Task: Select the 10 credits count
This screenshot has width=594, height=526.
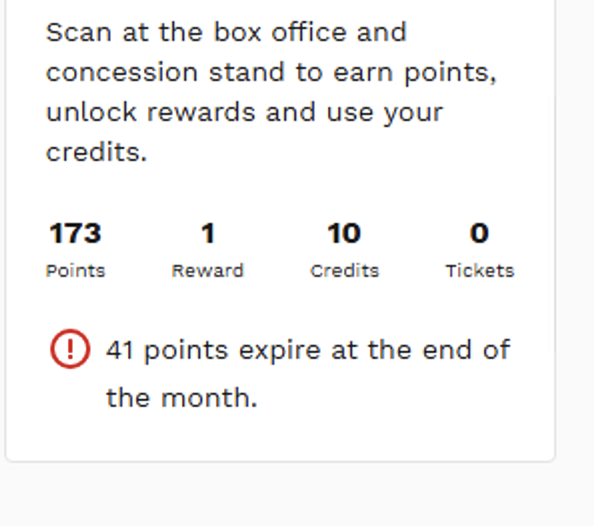Action: [x=344, y=233]
